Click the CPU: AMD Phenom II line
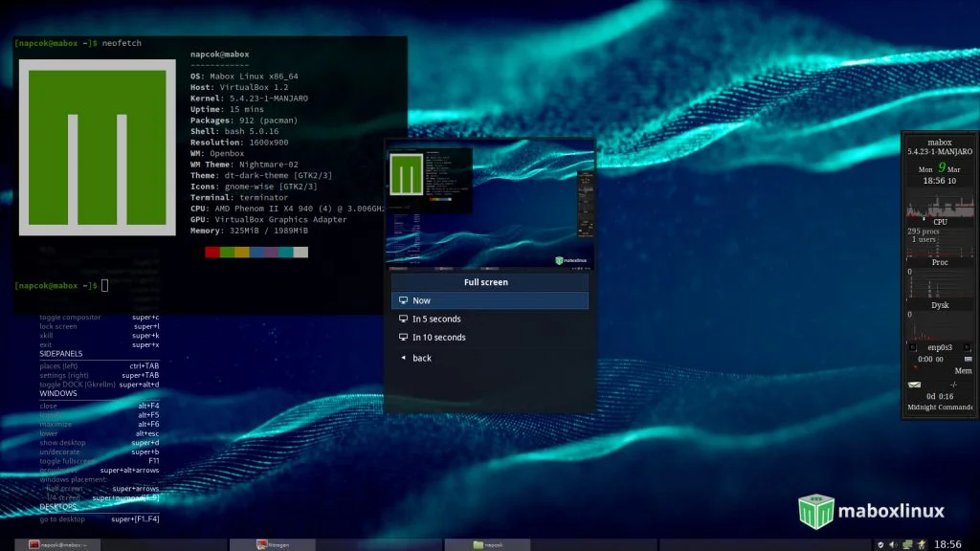Image resolution: width=980 pixels, height=551 pixels. point(287,209)
